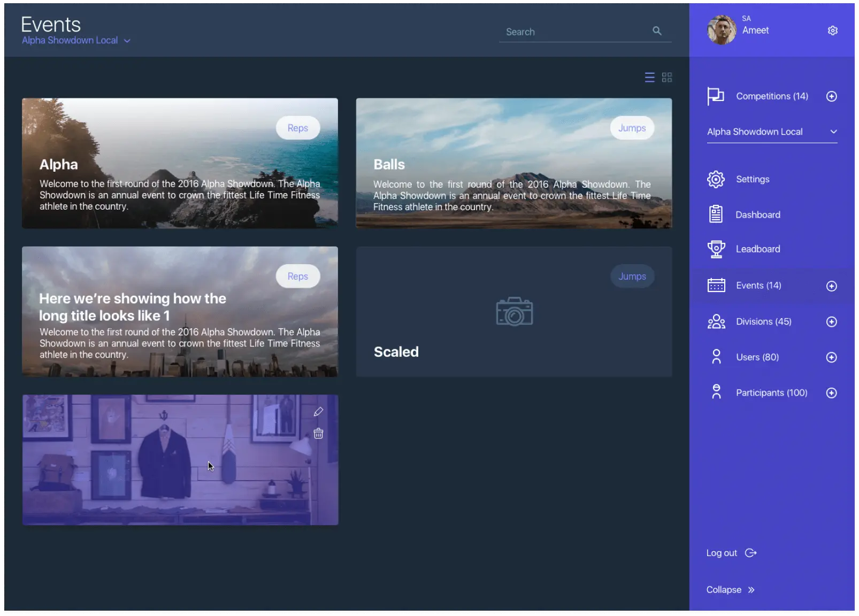Open the Dashboard menu item
This screenshot has width=859, height=616.
(757, 215)
